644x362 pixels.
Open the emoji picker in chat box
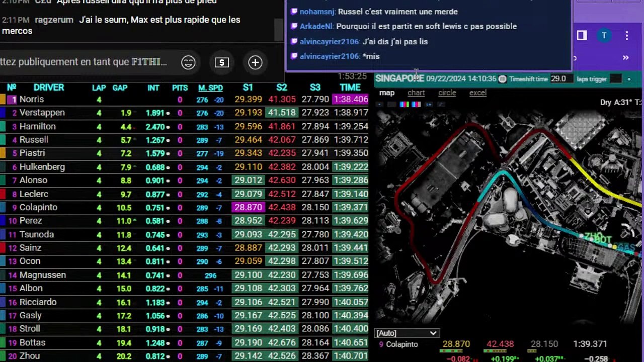(x=188, y=62)
